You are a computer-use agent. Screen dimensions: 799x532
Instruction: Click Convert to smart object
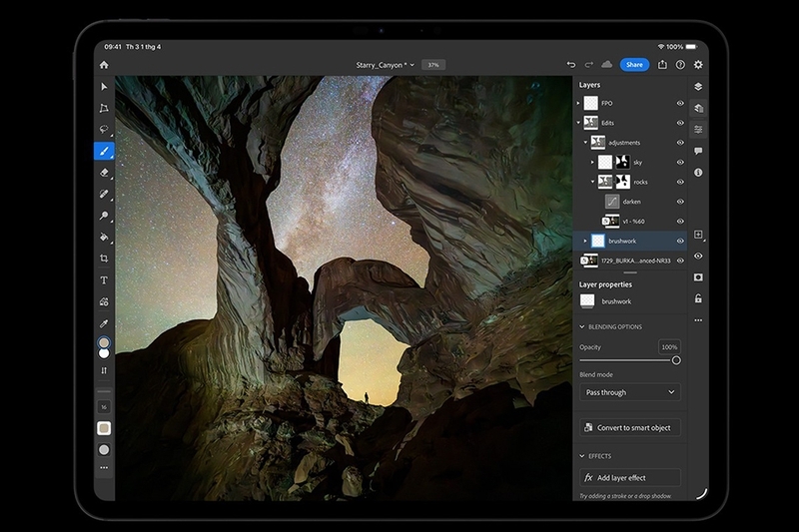coord(630,427)
